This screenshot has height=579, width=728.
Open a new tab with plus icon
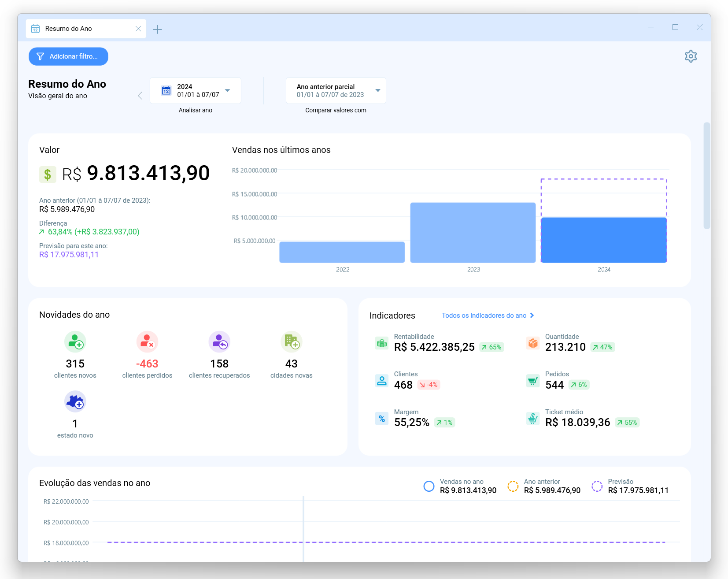[x=158, y=30]
